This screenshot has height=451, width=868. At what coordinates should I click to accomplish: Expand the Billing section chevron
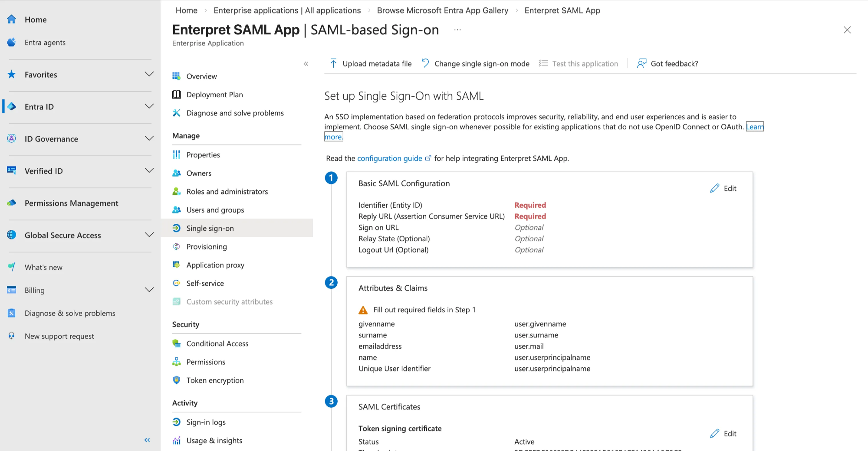(149, 290)
